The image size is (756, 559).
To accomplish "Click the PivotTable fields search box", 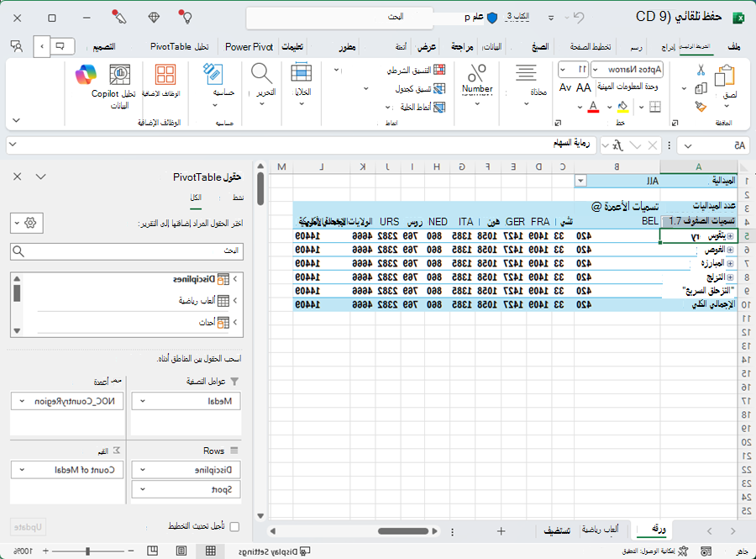I will click(127, 250).
